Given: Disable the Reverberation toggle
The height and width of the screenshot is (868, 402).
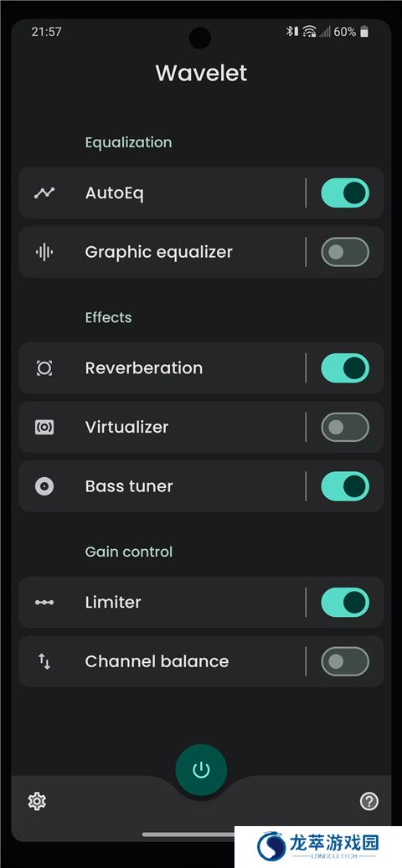Looking at the screenshot, I should [x=345, y=368].
